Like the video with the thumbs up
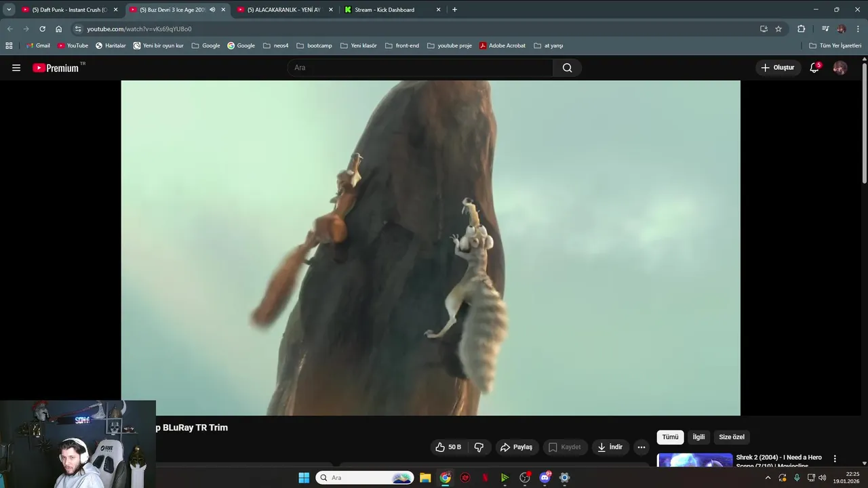The height and width of the screenshot is (488, 868). coord(448,447)
